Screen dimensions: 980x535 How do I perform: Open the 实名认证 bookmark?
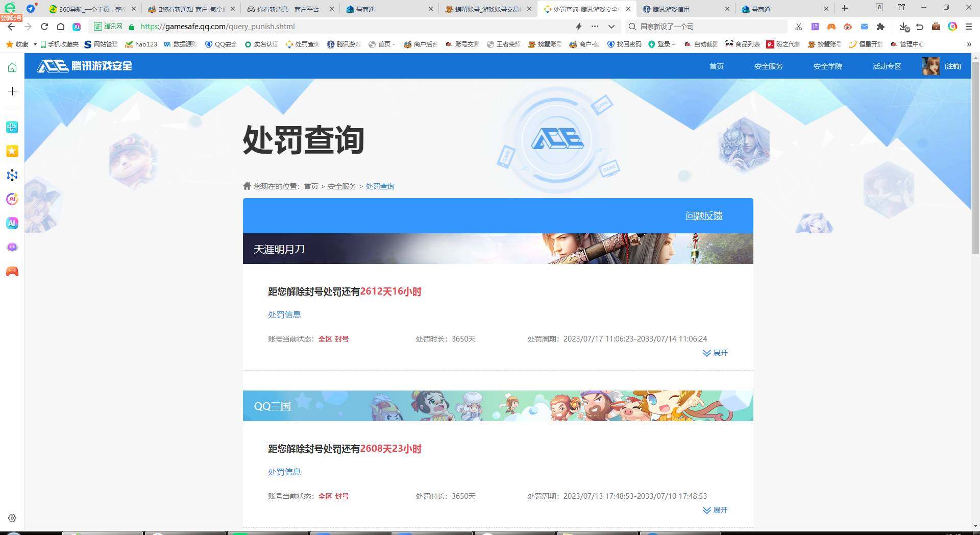[x=261, y=44]
